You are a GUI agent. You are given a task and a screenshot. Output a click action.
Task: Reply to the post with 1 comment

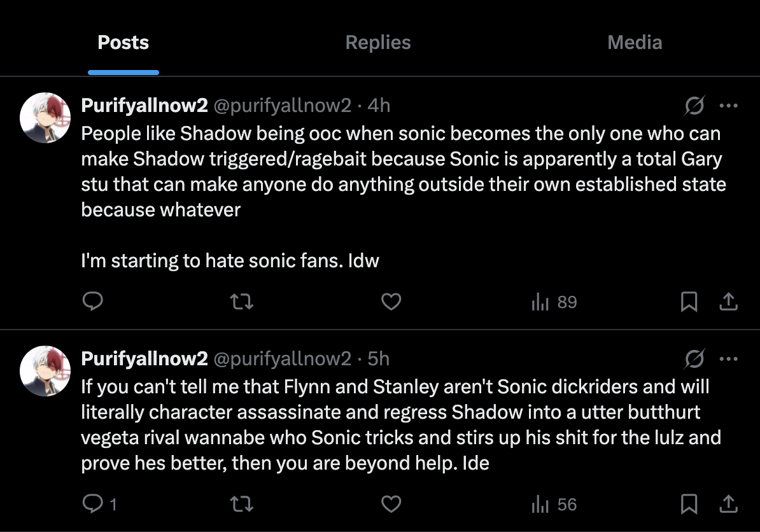93,505
